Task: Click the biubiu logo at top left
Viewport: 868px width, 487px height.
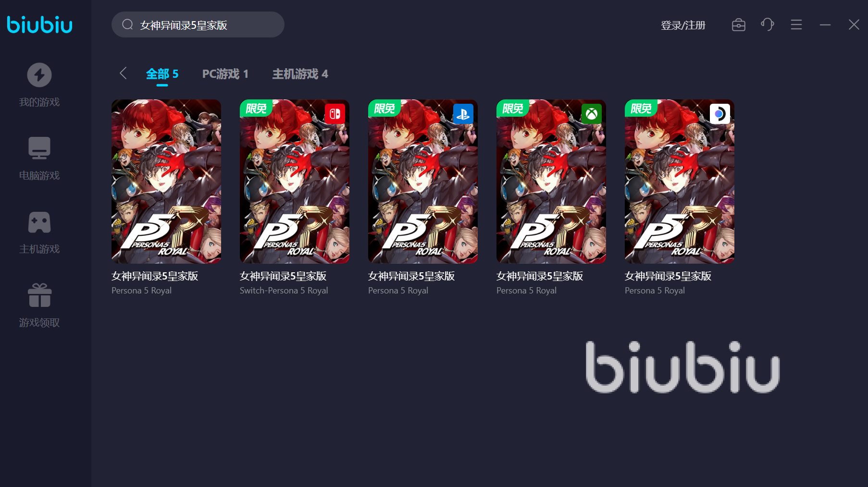Action: click(39, 25)
